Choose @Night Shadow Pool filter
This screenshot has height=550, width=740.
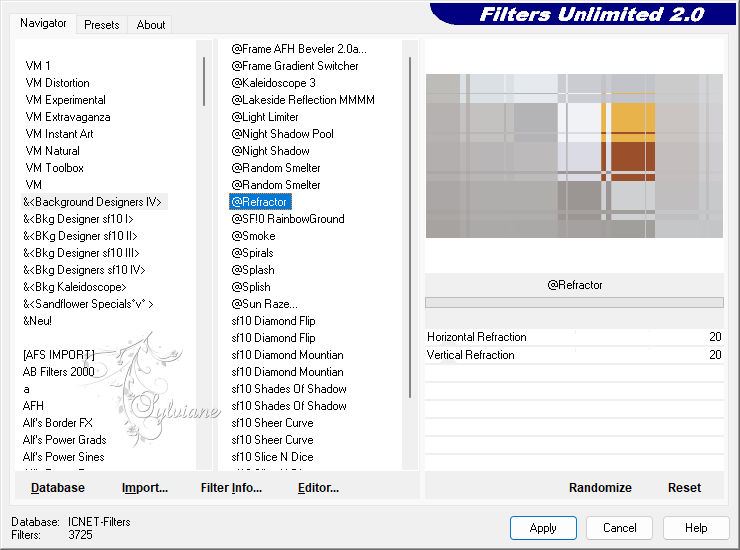click(282, 134)
